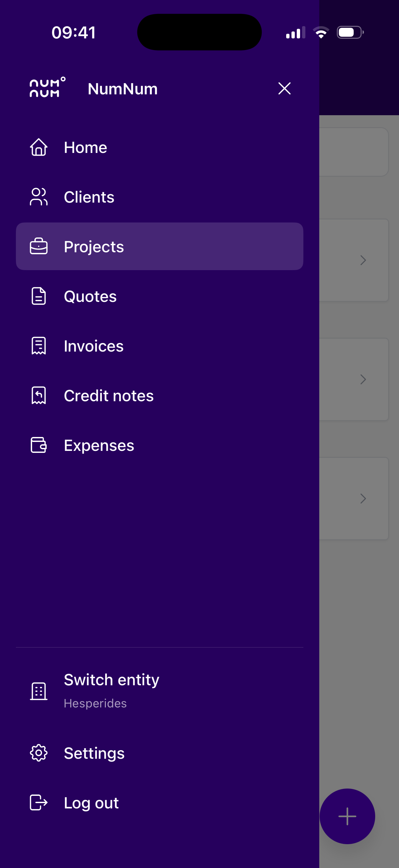Click the Home house icon
This screenshot has height=868, width=399.
[x=39, y=147]
